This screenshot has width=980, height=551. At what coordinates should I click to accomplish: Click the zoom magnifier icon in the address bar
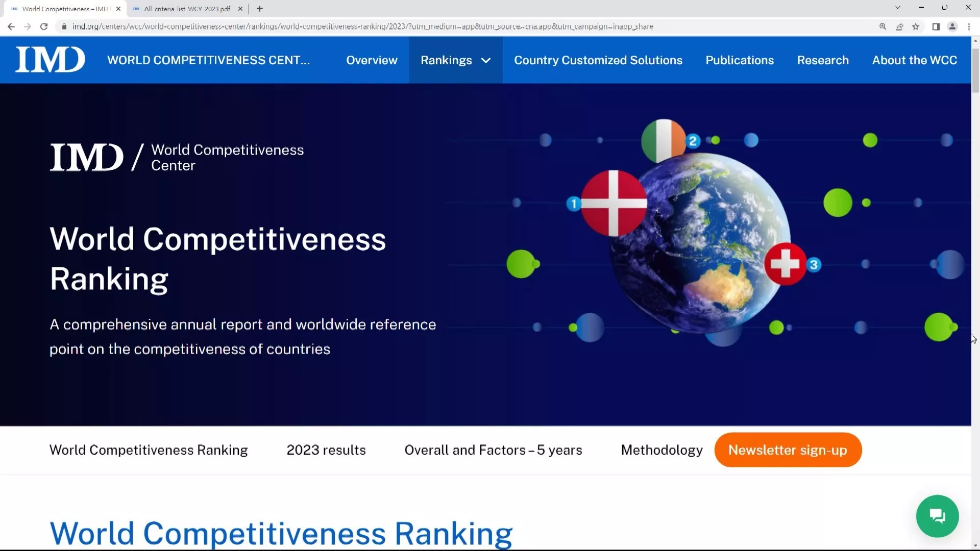pyautogui.click(x=883, y=27)
